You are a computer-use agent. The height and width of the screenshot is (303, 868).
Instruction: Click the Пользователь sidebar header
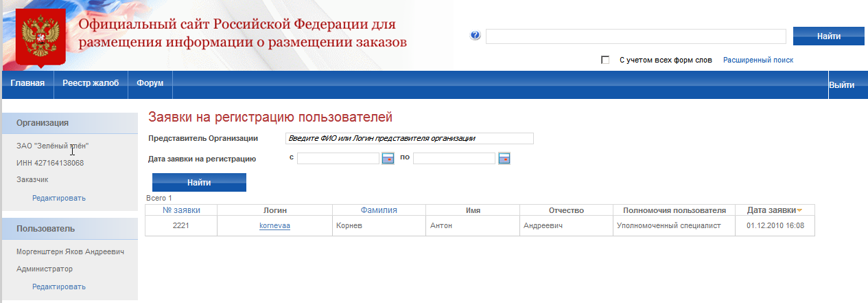[x=69, y=228]
